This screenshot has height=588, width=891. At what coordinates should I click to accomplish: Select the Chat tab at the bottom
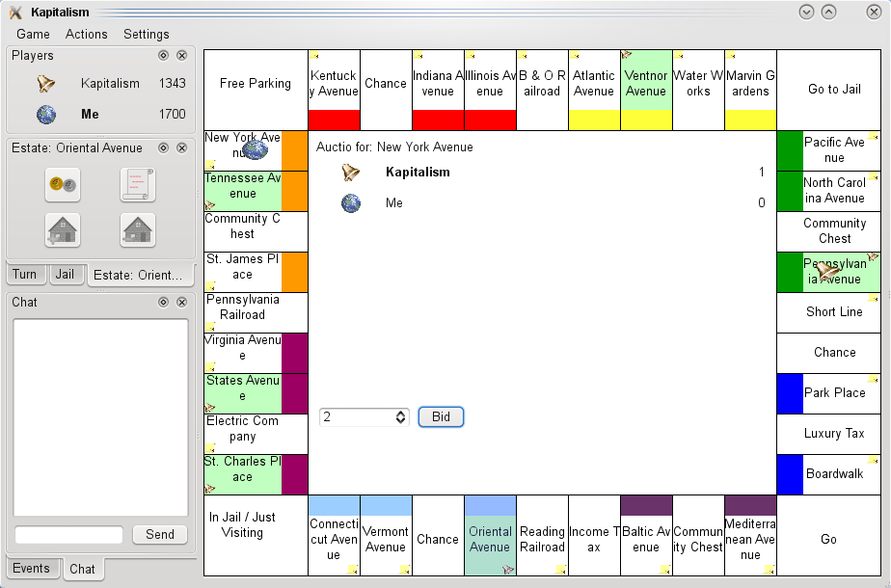82,569
